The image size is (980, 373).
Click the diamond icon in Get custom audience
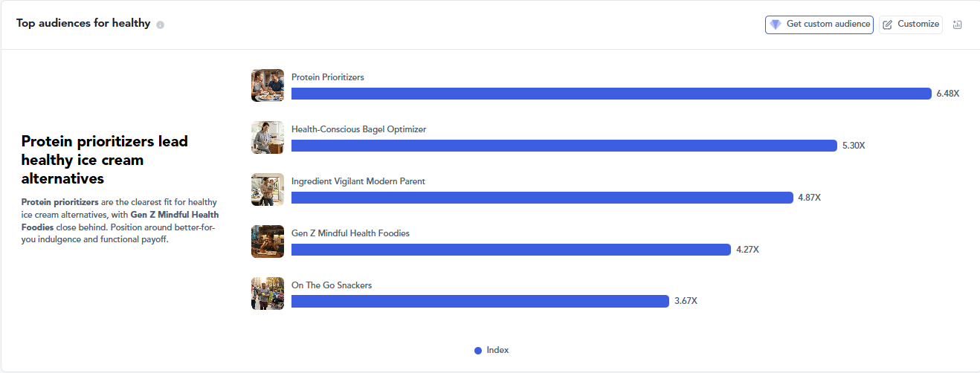point(776,25)
